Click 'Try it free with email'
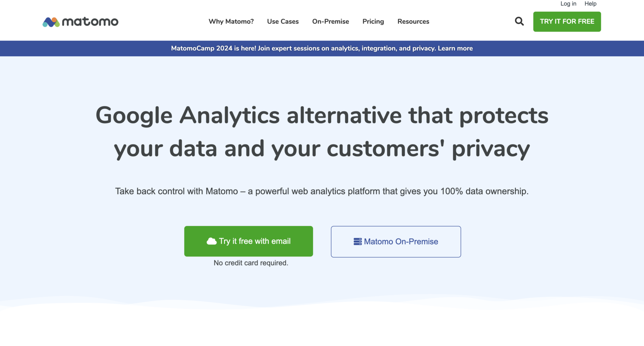The image size is (644, 346). (x=249, y=241)
